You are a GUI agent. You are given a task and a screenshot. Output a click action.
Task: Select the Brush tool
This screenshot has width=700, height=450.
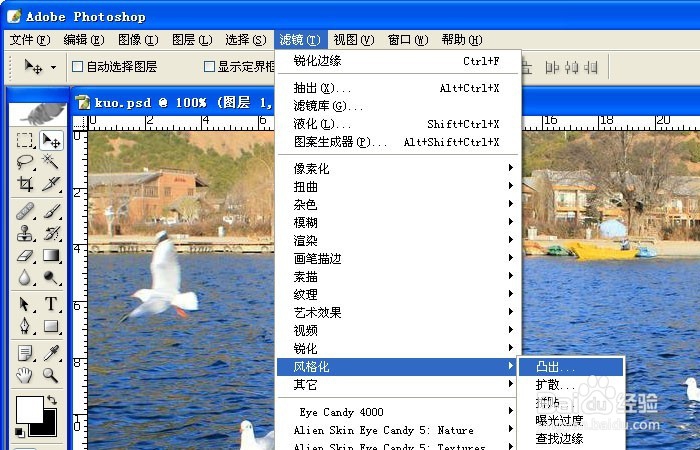pyautogui.click(x=51, y=211)
